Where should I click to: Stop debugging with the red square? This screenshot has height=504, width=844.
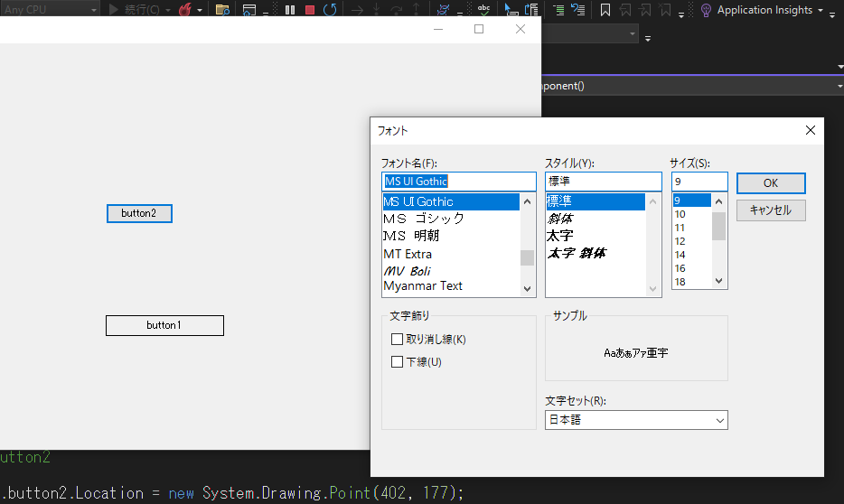[x=310, y=10]
